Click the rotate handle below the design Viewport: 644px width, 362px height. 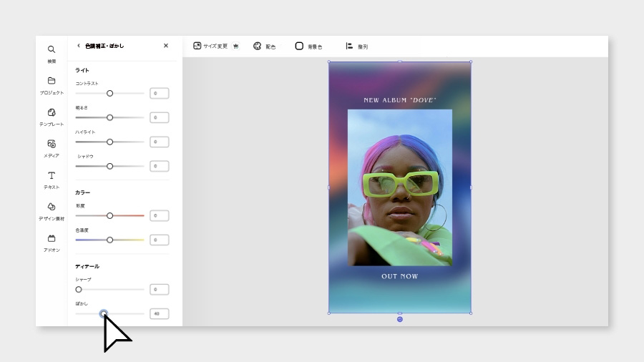pyautogui.click(x=399, y=319)
